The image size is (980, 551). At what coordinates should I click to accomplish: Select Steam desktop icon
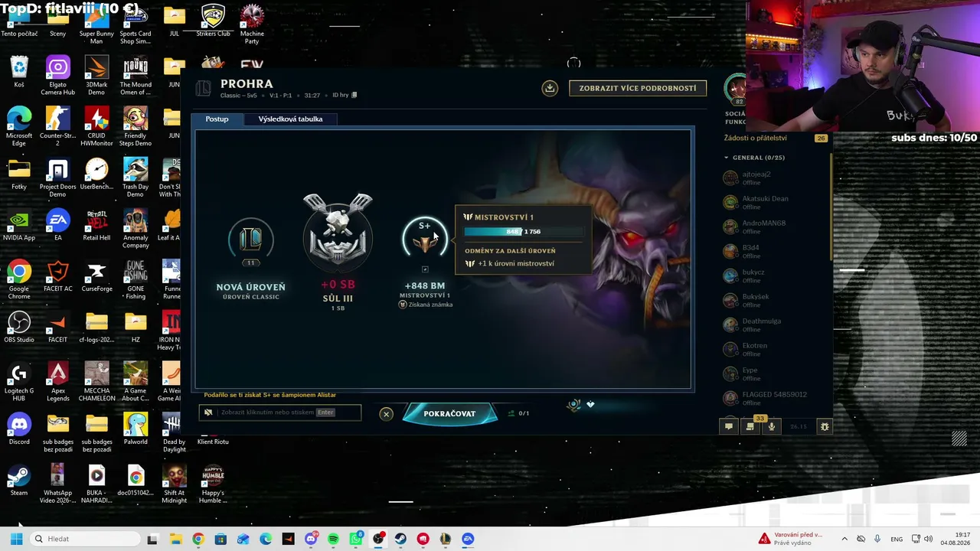[19, 481]
